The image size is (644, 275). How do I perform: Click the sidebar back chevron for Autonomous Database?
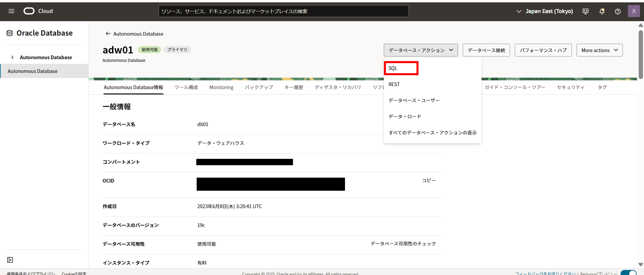[x=12, y=57]
